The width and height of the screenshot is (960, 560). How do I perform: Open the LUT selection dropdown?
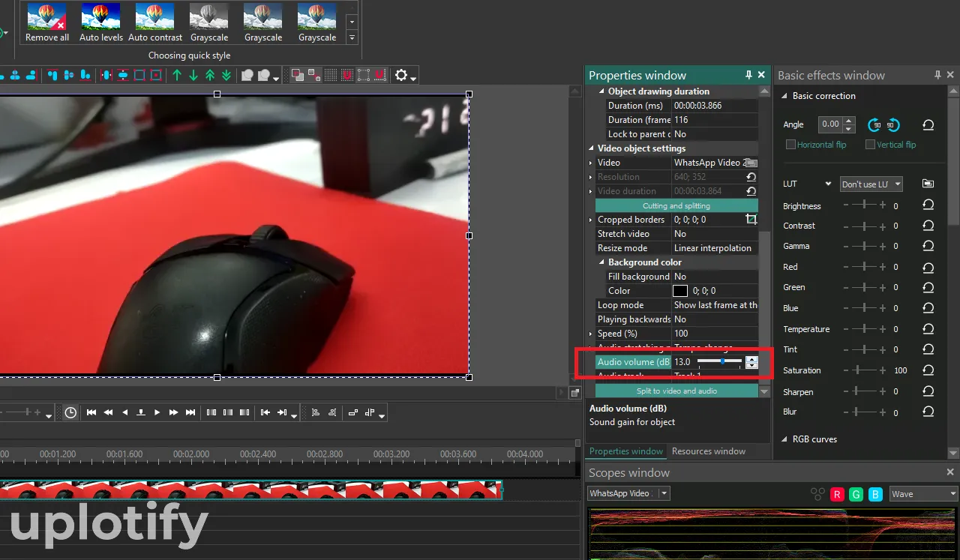pyautogui.click(x=871, y=184)
